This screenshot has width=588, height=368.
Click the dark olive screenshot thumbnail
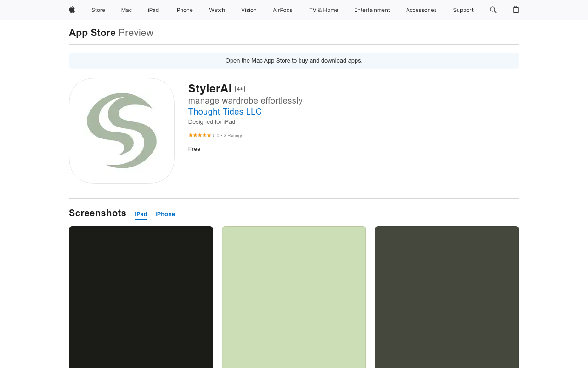(x=447, y=297)
